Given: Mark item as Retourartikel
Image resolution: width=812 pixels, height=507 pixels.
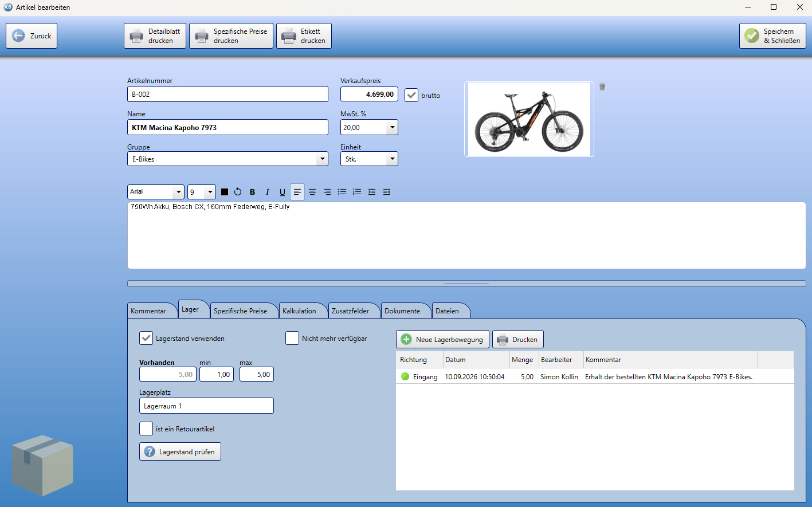Looking at the screenshot, I should click(146, 429).
